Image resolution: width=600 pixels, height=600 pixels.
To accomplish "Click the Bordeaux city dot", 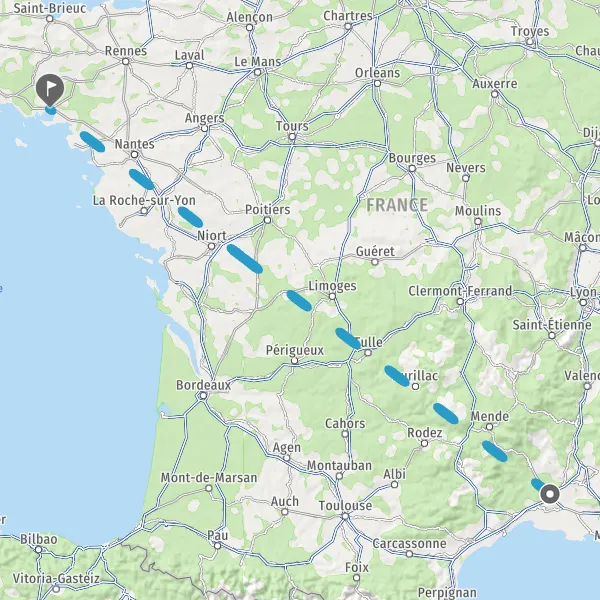I will [x=203, y=395].
